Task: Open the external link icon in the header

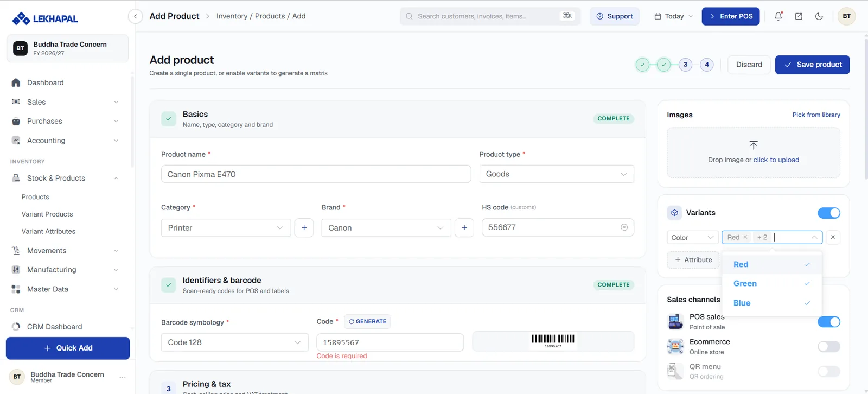Action: [x=799, y=16]
